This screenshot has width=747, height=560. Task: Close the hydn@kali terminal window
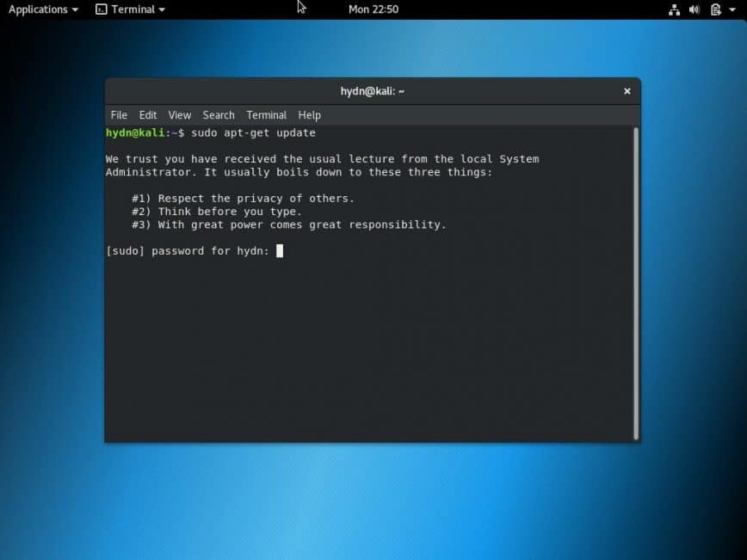pyautogui.click(x=627, y=91)
